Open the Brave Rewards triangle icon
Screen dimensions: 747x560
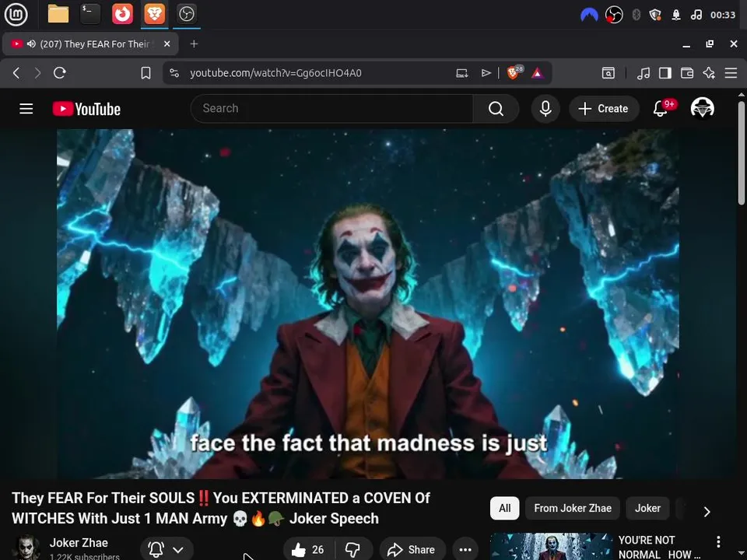538,73
